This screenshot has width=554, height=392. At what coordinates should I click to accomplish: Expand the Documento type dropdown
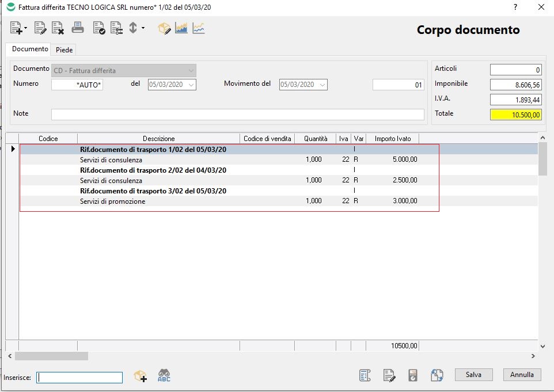tap(191, 71)
